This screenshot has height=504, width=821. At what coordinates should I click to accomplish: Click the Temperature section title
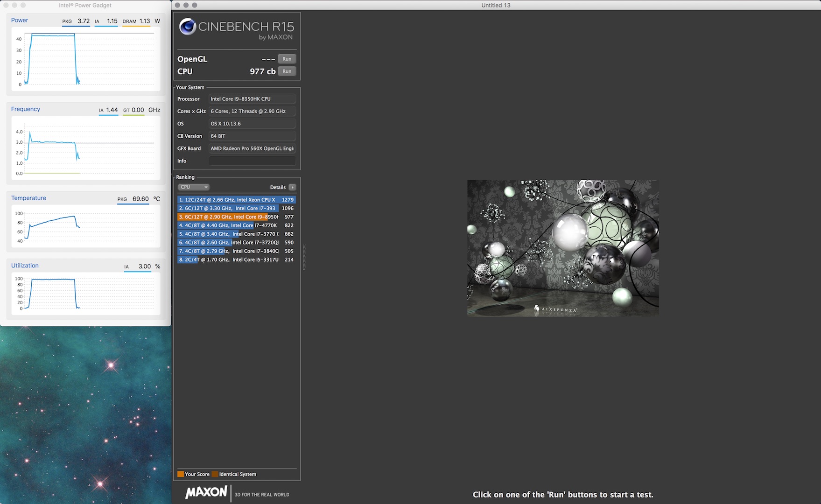coord(28,198)
